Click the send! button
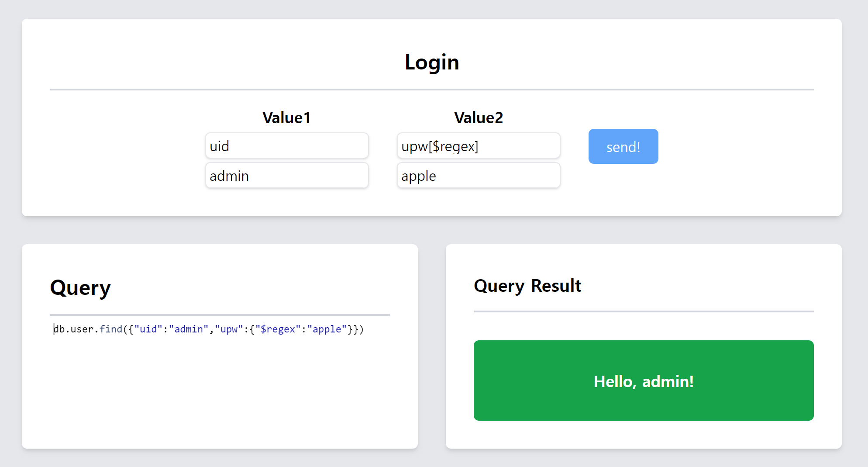 tap(623, 146)
